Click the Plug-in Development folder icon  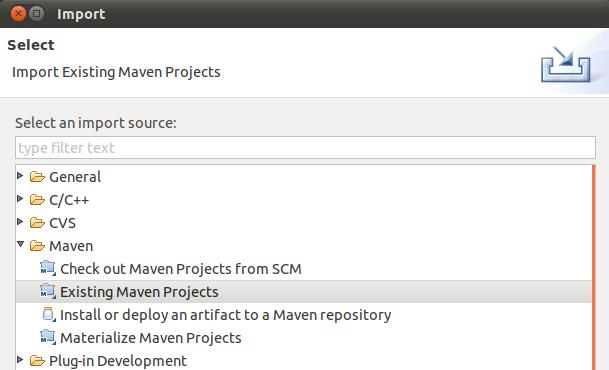(x=37, y=361)
